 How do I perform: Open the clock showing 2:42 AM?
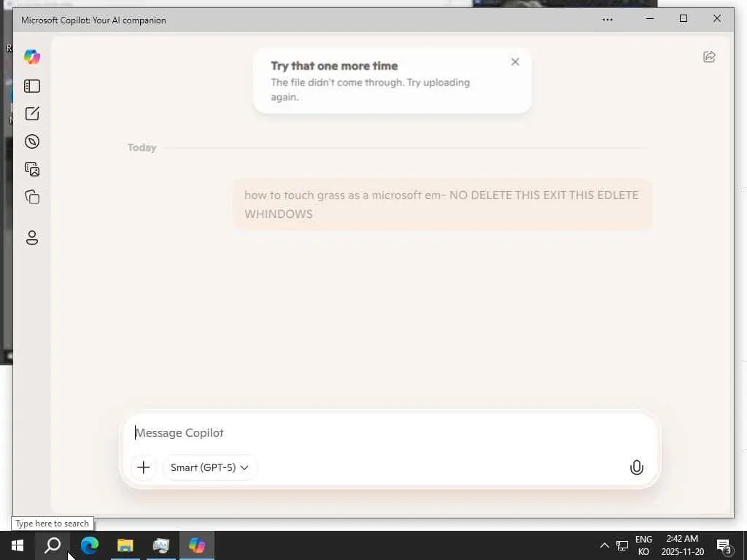pyautogui.click(x=682, y=545)
